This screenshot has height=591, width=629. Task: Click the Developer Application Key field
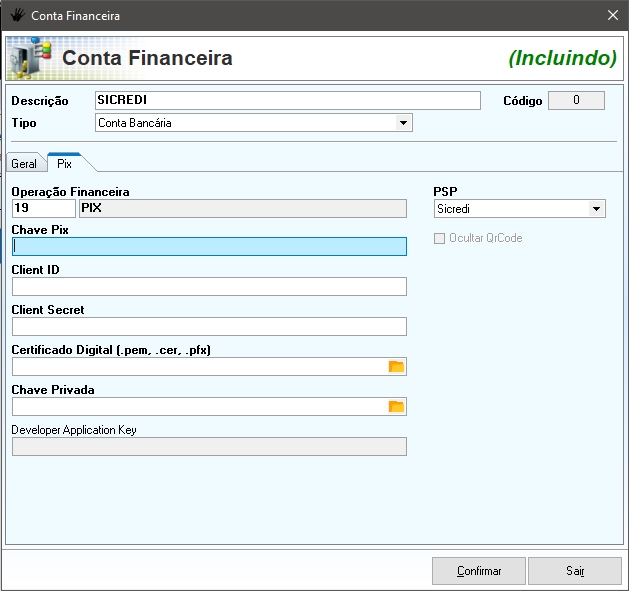(x=209, y=447)
